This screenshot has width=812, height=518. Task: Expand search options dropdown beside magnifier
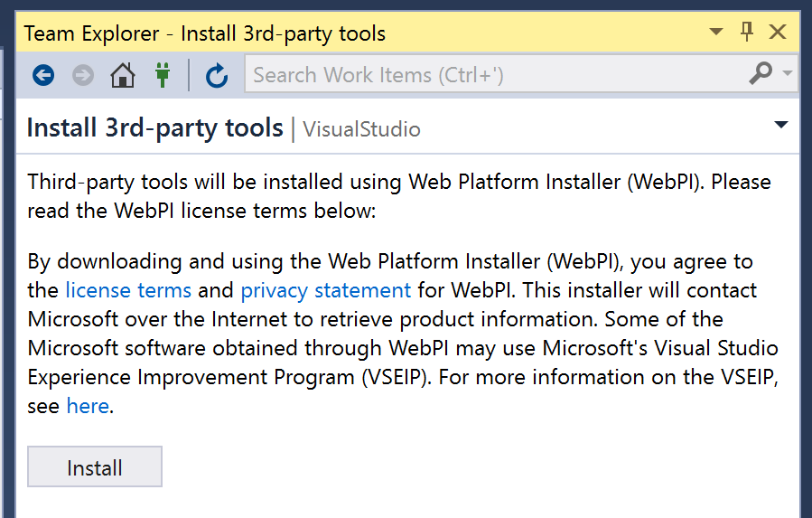coord(788,73)
